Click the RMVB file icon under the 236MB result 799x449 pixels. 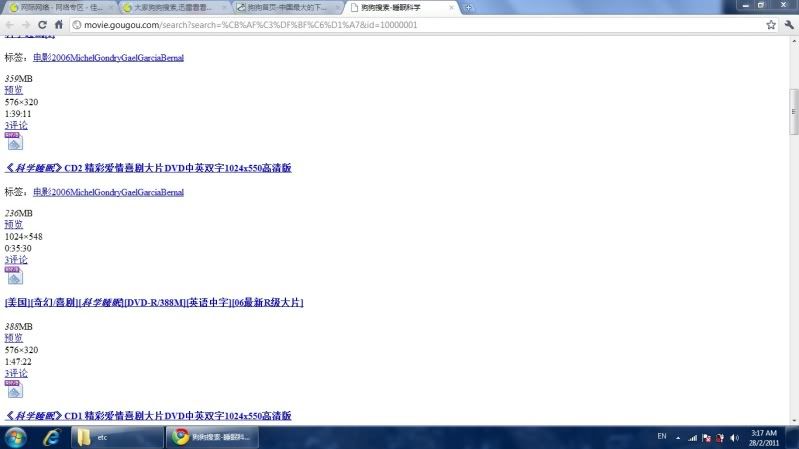coord(14,276)
